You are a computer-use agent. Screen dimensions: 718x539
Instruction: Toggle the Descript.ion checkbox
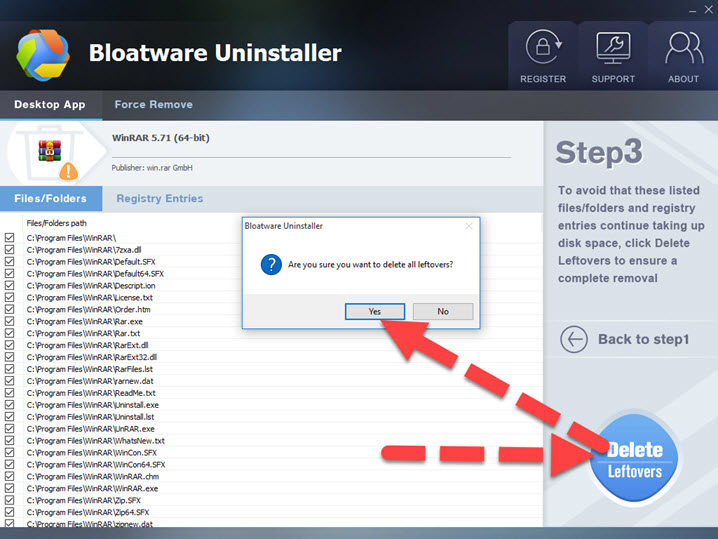[x=9, y=285]
